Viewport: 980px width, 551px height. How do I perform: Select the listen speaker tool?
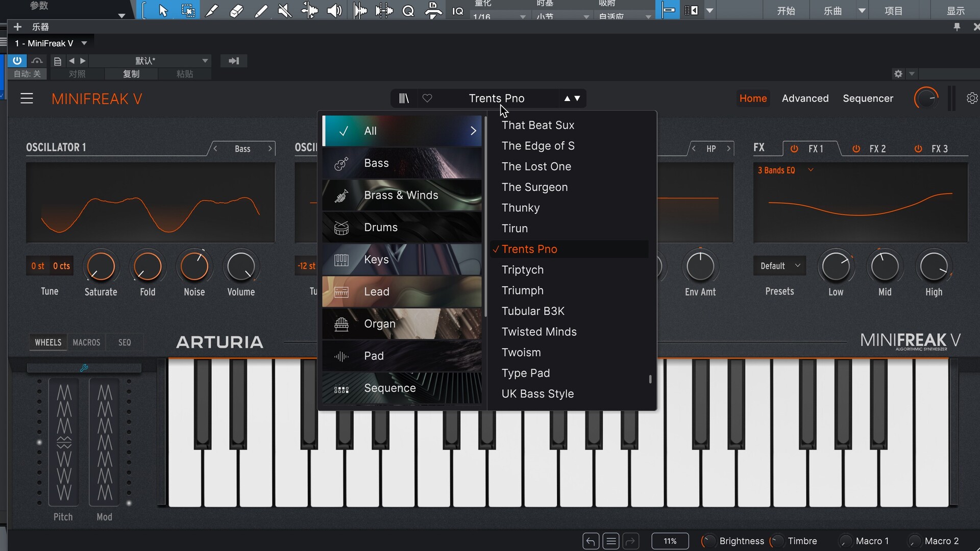click(x=334, y=10)
